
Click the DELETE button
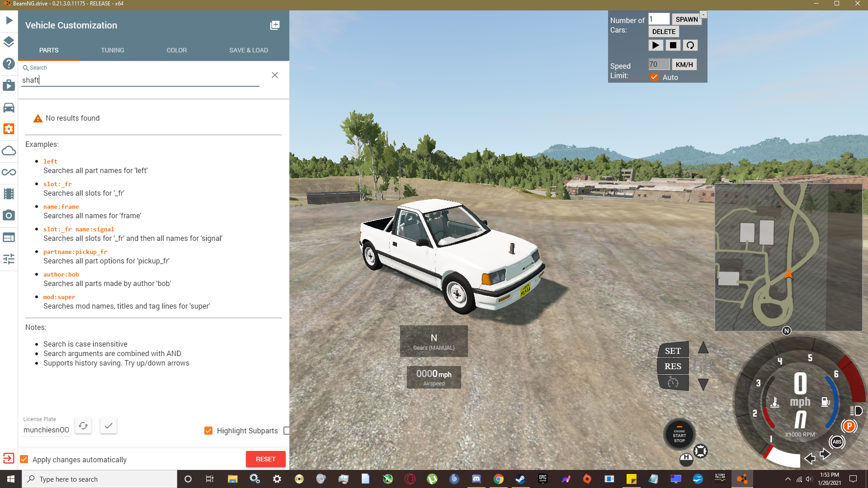[x=664, y=32]
